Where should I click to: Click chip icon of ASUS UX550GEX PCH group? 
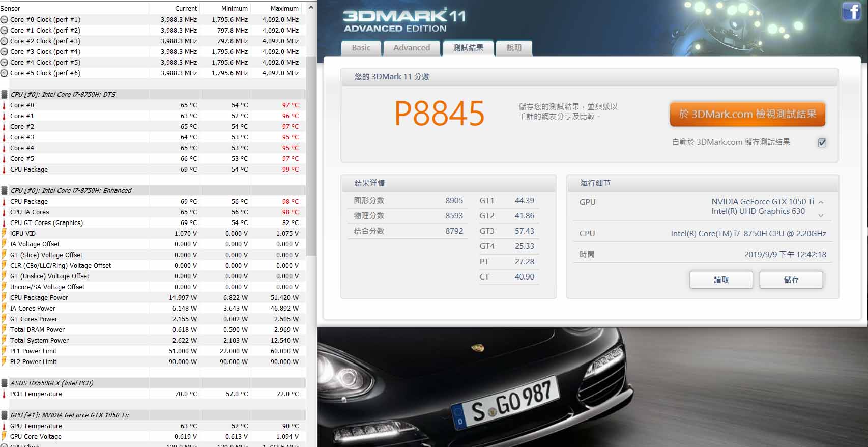[x=4, y=383]
